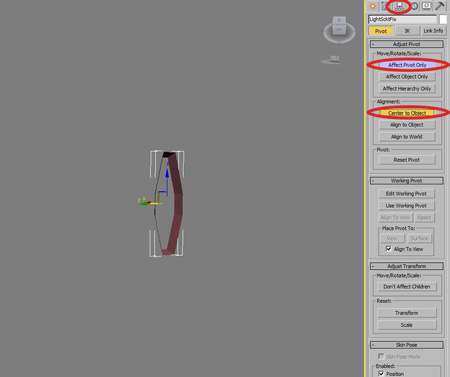Viewport: 450px width, 377px height.
Task: Click Reset Pivot
Action: click(407, 160)
